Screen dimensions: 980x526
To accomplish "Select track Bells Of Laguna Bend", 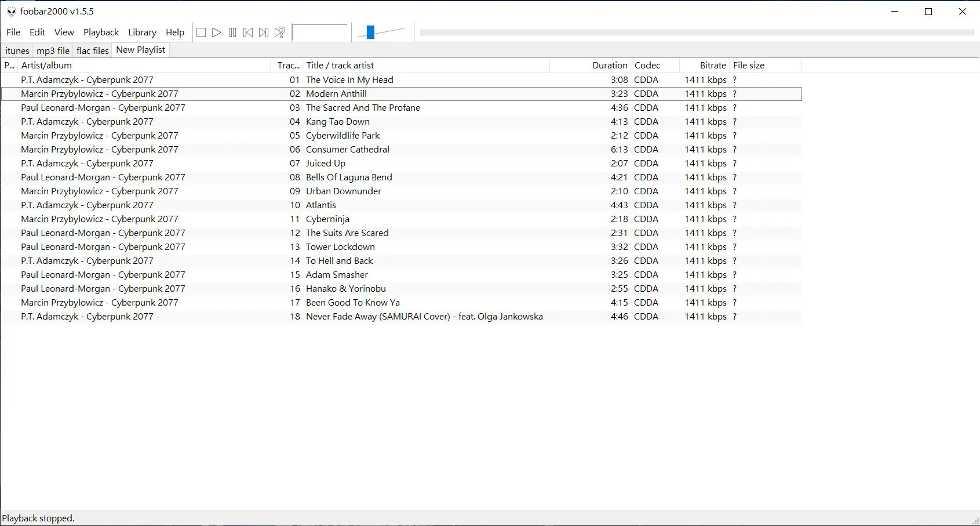I will (x=402, y=177).
